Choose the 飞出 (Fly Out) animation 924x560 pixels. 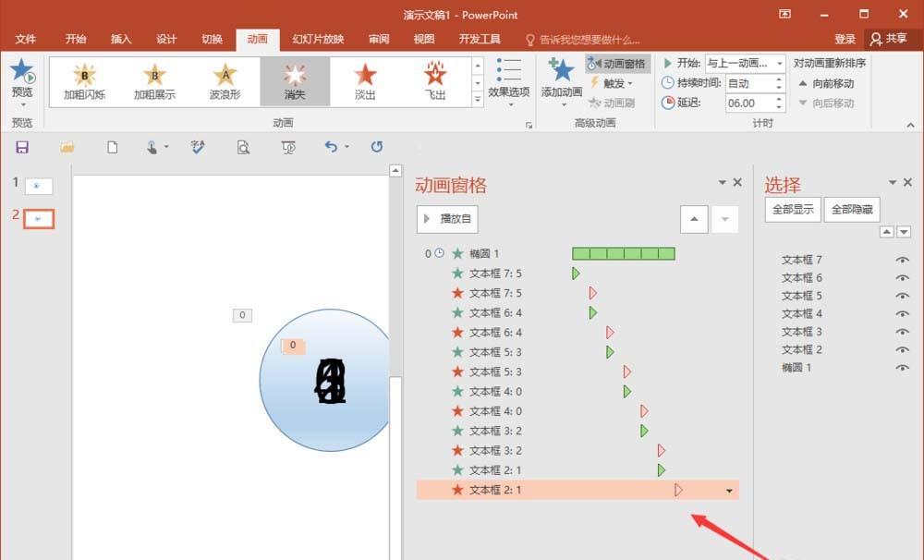coord(434,80)
